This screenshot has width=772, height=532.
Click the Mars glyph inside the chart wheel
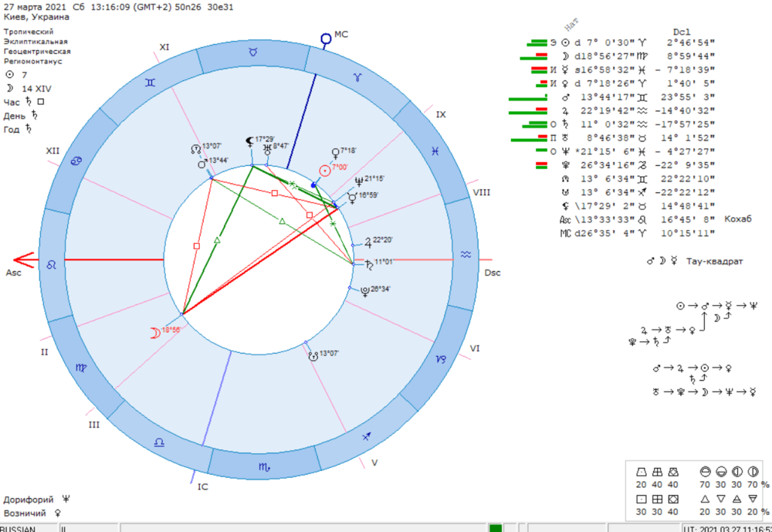(202, 163)
